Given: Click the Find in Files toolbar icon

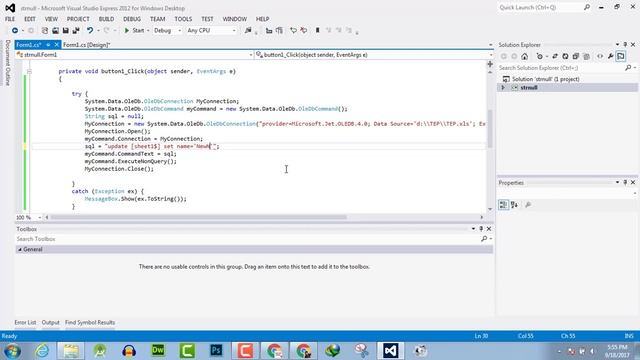Looking at the screenshot, I should (248, 31).
